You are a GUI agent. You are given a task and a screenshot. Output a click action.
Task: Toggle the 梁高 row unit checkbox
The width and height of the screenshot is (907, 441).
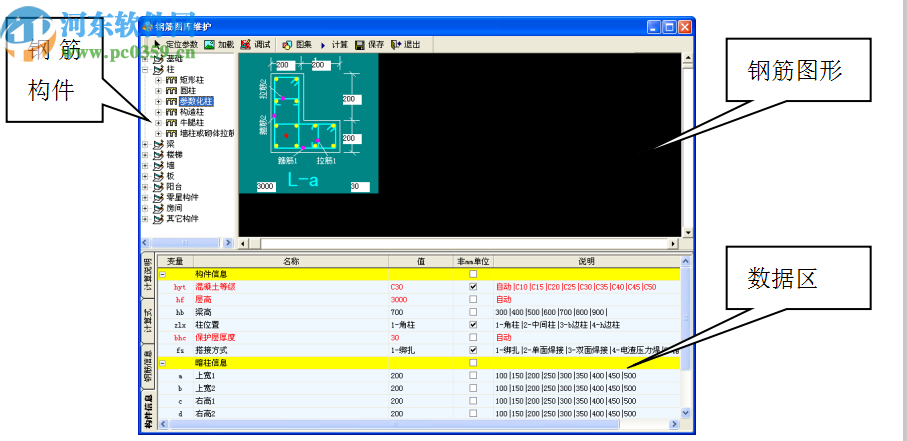[473, 312]
